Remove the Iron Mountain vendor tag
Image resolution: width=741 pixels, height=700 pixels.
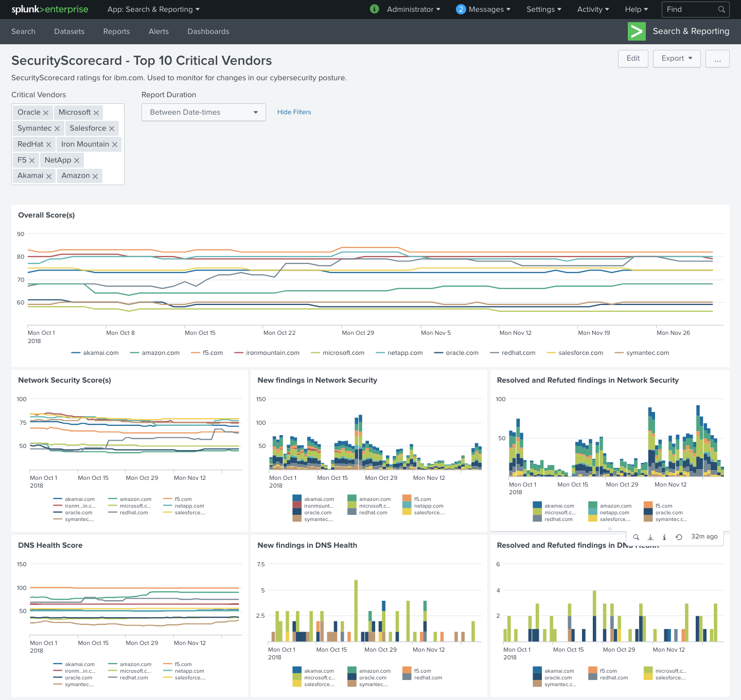click(x=115, y=145)
